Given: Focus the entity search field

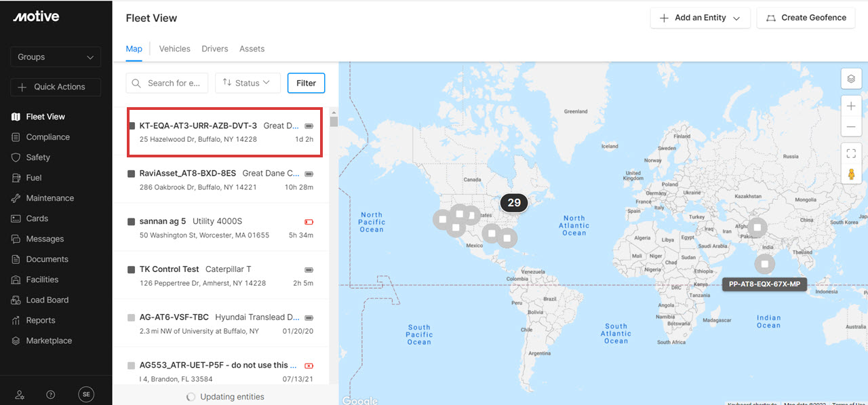Looking at the screenshot, I should [x=167, y=83].
